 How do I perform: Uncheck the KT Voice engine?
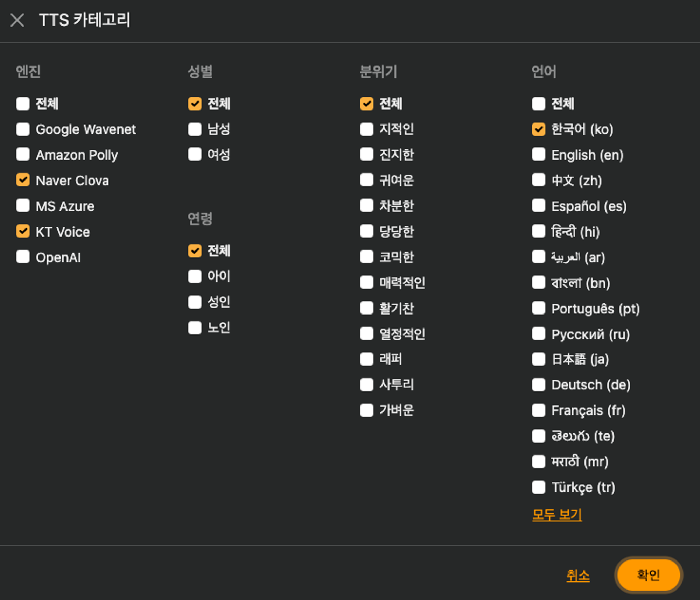click(23, 231)
